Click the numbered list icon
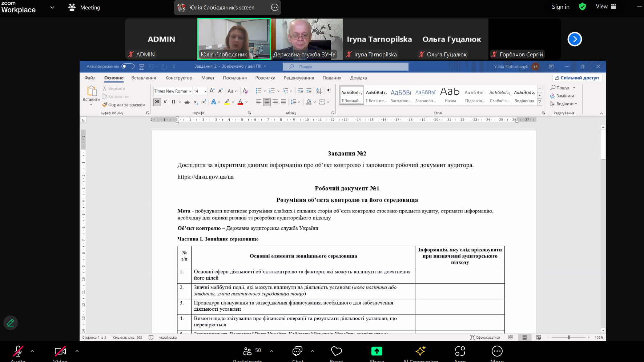 [x=272, y=91]
